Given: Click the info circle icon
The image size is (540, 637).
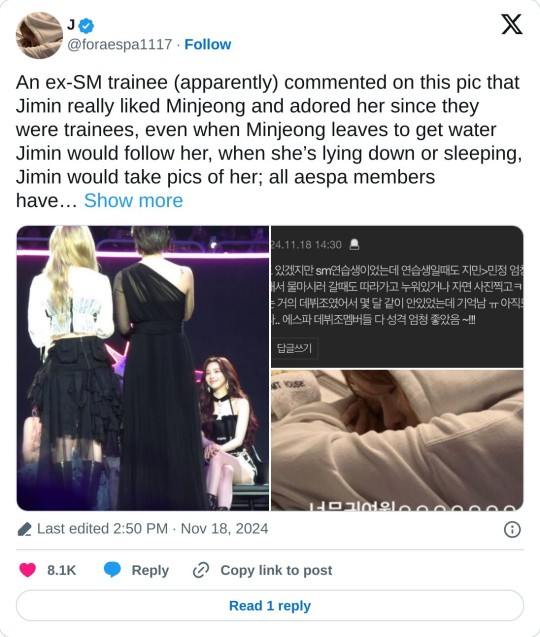Looking at the screenshot, I should (512, 529).
